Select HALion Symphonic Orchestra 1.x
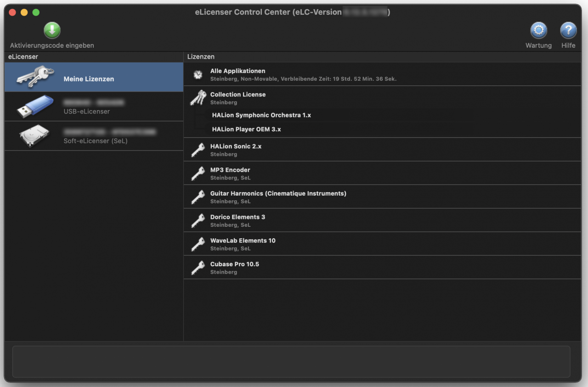The image size is (588, 387). [261, 115]
